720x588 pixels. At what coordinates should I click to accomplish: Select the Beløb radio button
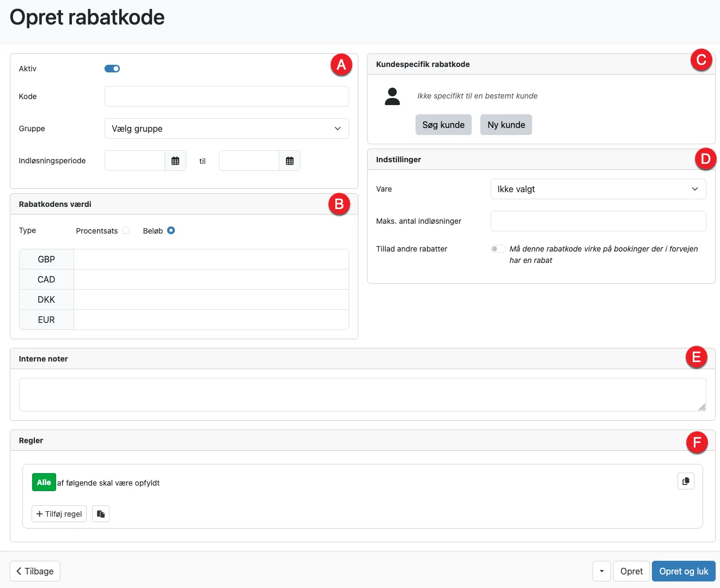pos(170,230)
